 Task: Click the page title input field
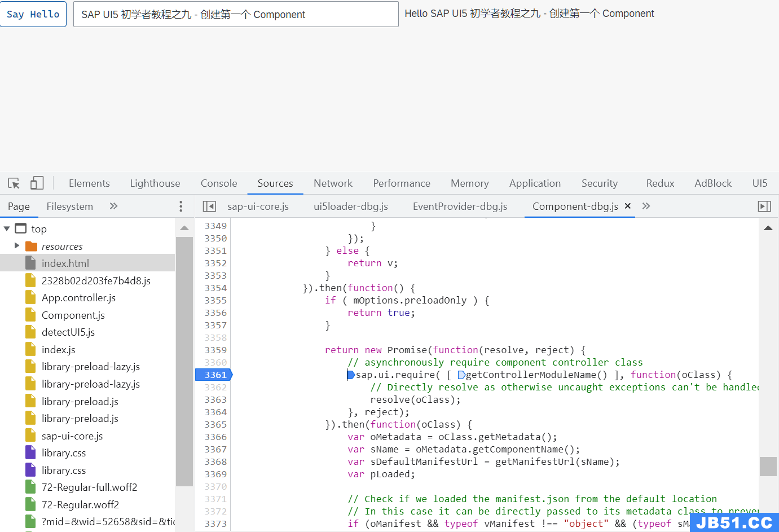(x=235, y=14)
